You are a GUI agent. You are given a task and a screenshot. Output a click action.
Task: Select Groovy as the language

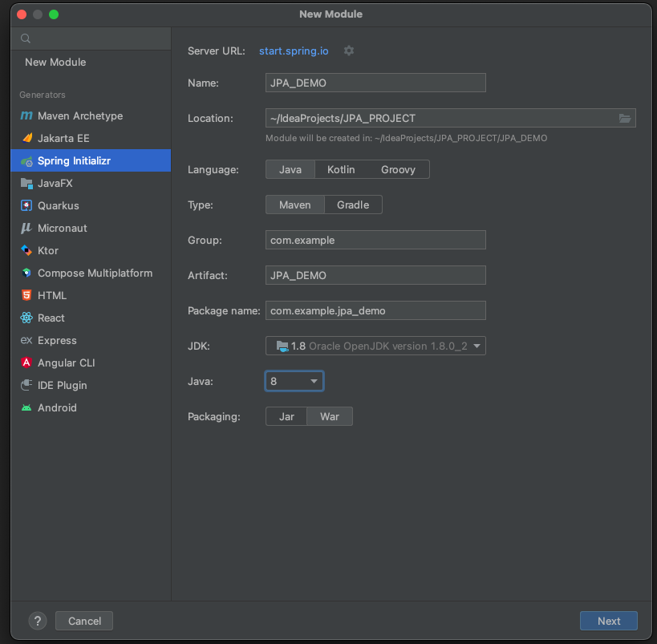tap(398, 169)
